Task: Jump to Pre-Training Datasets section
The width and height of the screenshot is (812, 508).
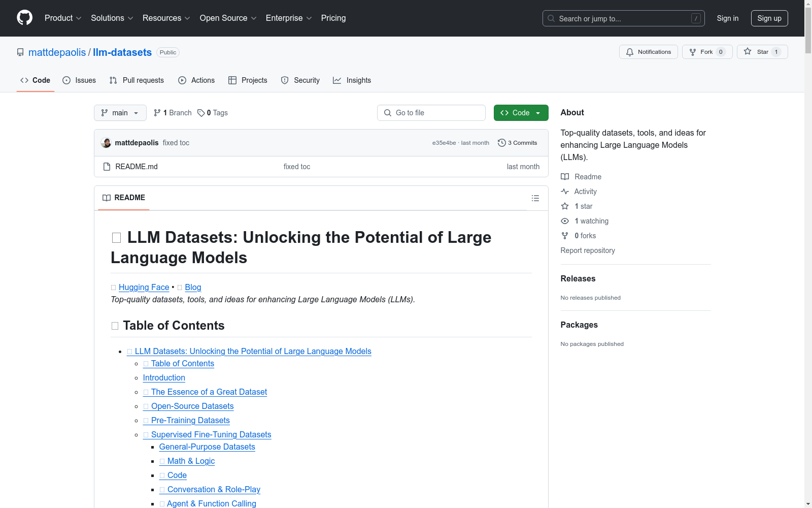Action: pos(186,421)
